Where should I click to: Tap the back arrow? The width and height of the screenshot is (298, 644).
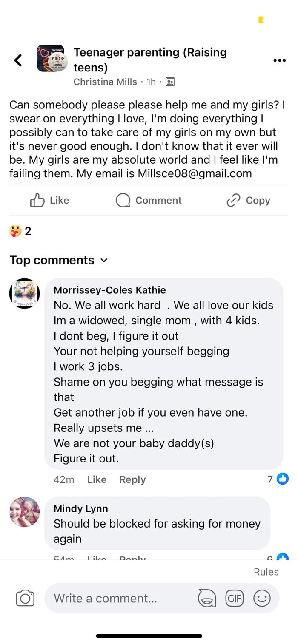(x=18, y=60)
